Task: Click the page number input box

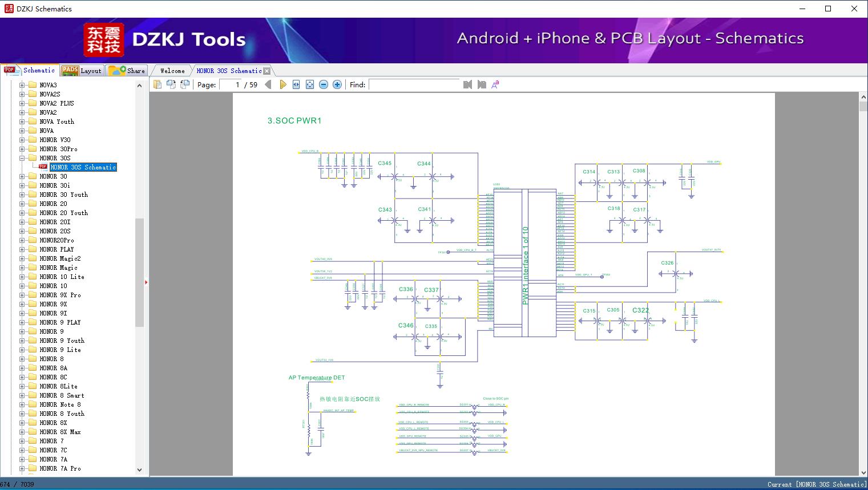Action: point(231,84)
